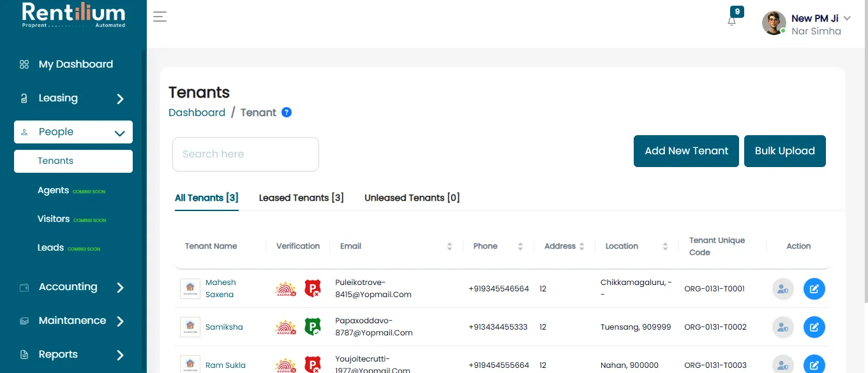
Task: Click the user profile avatar photo
Action: (774, 23)
